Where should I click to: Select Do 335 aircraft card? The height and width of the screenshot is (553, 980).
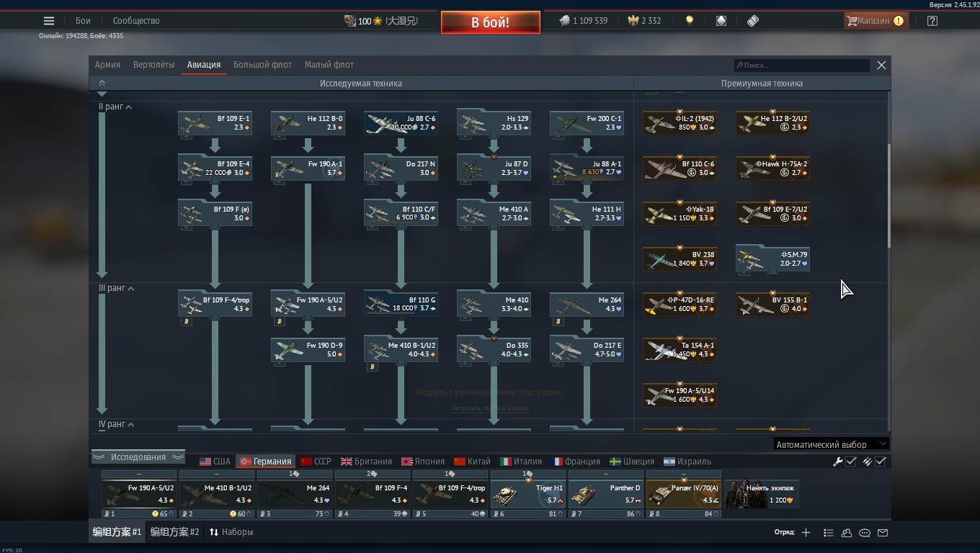(494, 350)
